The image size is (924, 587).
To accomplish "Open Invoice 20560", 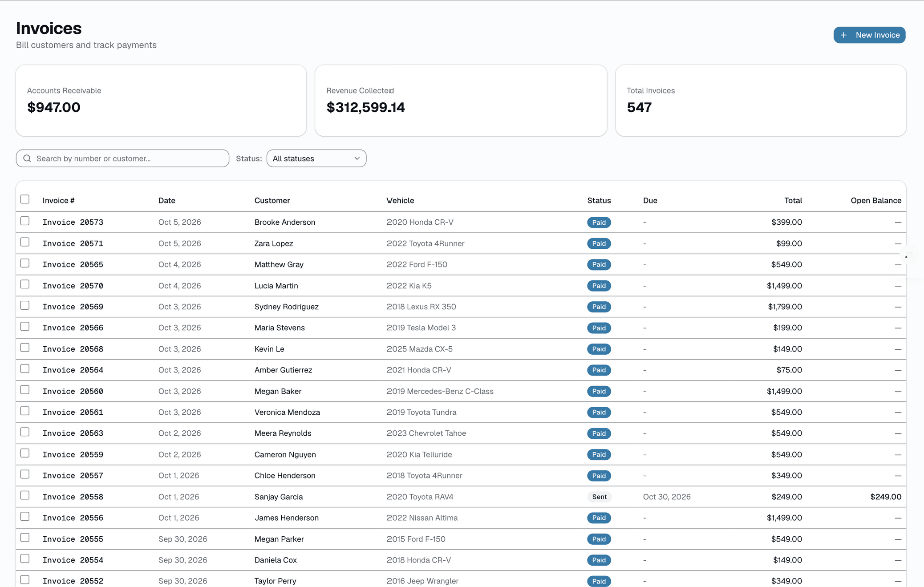I will pyautogui.click(x=73, y=391).
